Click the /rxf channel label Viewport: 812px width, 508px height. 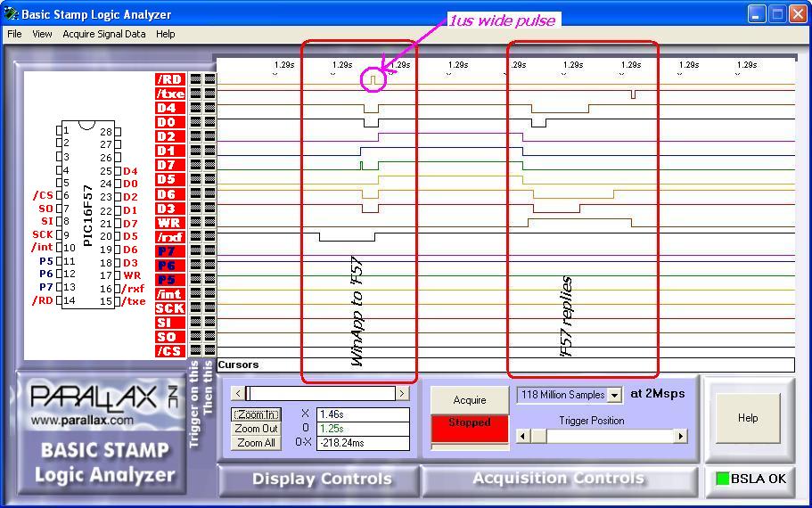click(170, 237)
